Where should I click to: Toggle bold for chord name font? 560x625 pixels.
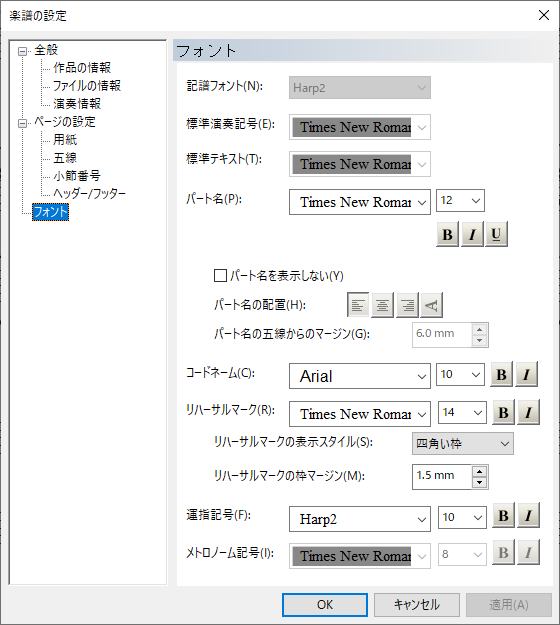point(501,374)
